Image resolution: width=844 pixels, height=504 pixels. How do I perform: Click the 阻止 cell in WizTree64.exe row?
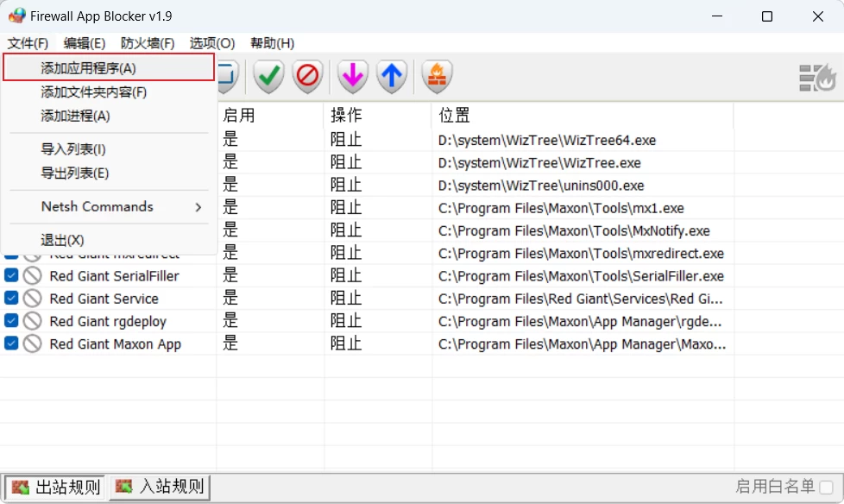(345, 140)
